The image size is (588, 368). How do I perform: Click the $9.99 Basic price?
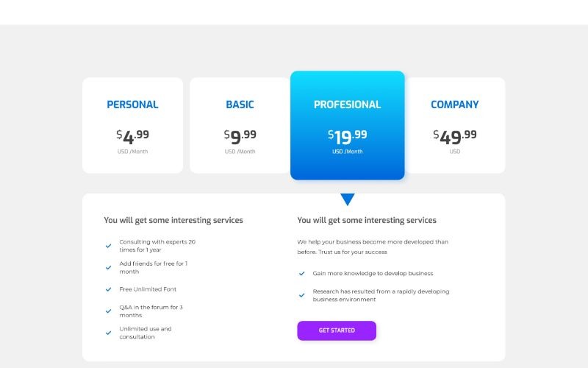pyautogui.click(x=240, y=136)
